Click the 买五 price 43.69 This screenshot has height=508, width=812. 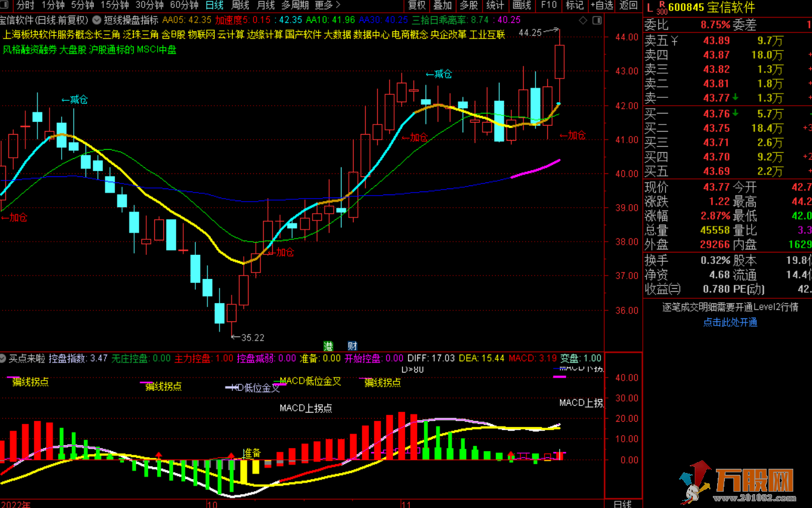[x=716, y=172]
